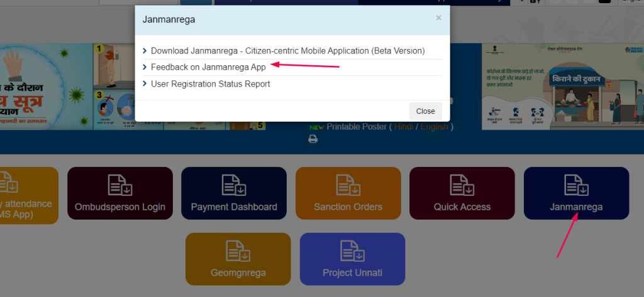Click the Kirana shop COVID banner image
The height and width of the screenshot is (297, 644).
pos(563,87)
